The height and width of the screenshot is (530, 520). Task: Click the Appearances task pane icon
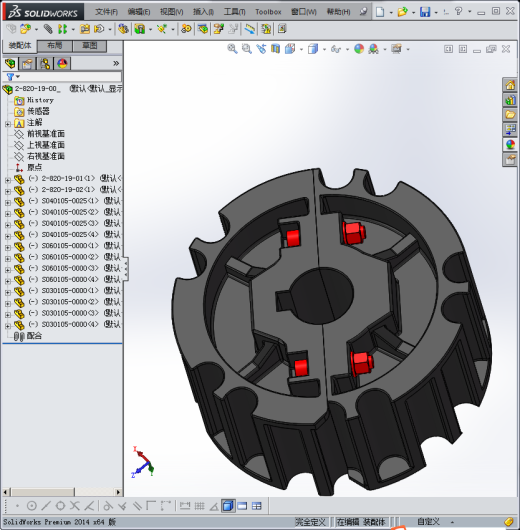coord(510,145)
